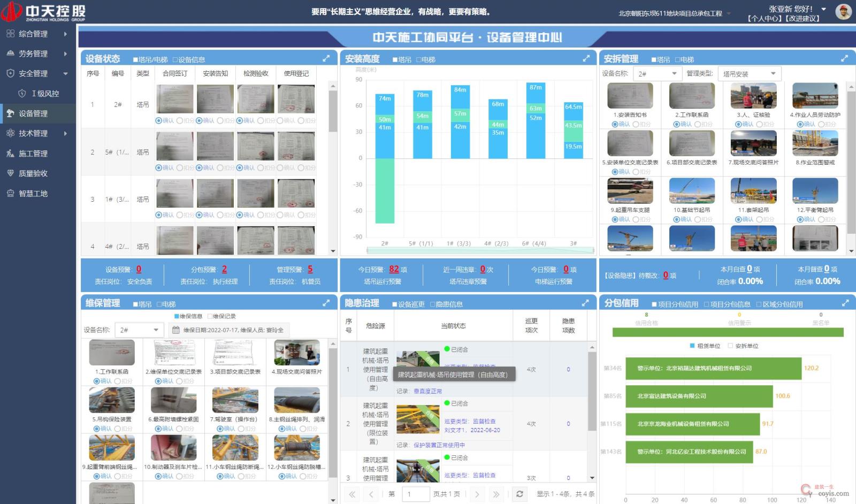Open 智慧工地 in the sidebar
856x504 pixels.
tap(33, 194)
